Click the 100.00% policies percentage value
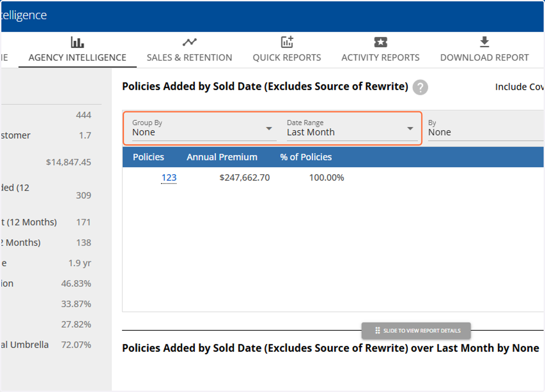Viewport: 545px width, 392px height. tap(327, 177)
